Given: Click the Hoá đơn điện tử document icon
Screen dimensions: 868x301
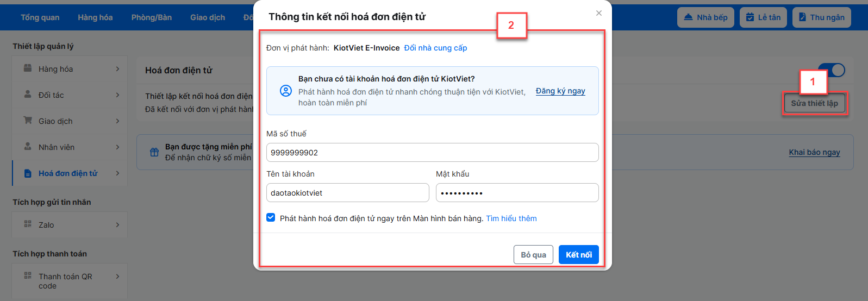Looking at the screenshot, I should click(x=28, y=173).
